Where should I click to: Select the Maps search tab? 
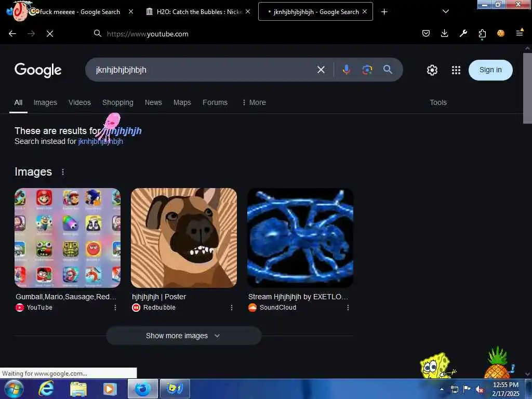coord(182,102)
